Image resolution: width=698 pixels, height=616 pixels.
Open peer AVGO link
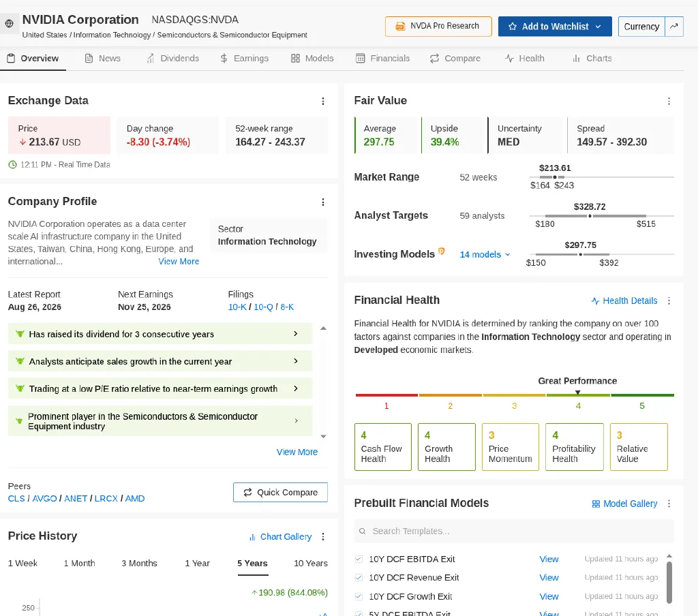pyautogui.click(x=44, y=499)
